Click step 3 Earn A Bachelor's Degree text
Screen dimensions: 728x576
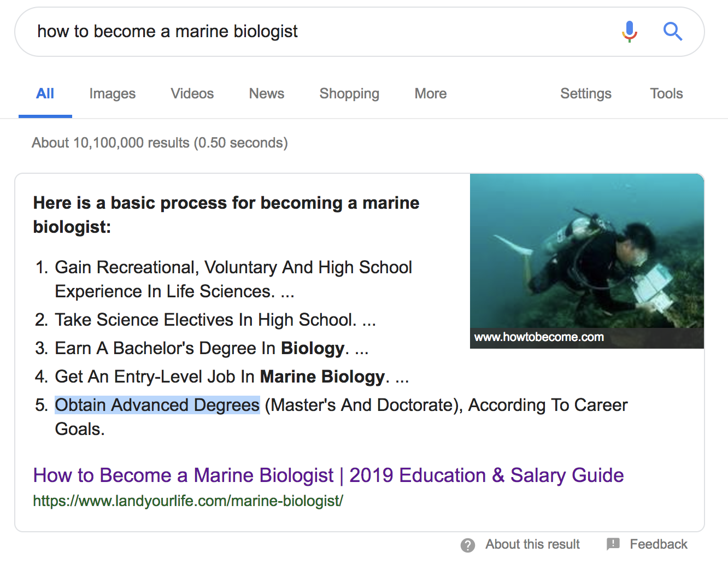pyautogui.click(x=212, y=348)
